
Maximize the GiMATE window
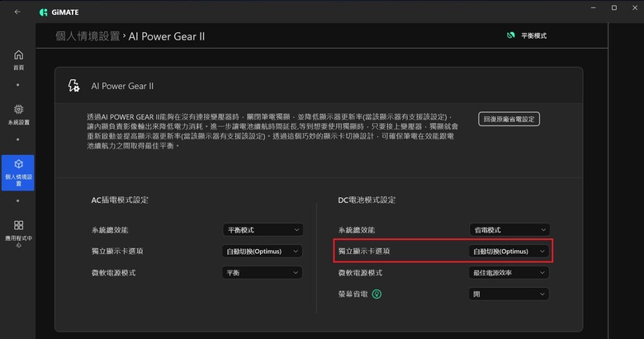click(x=614, y=7)
